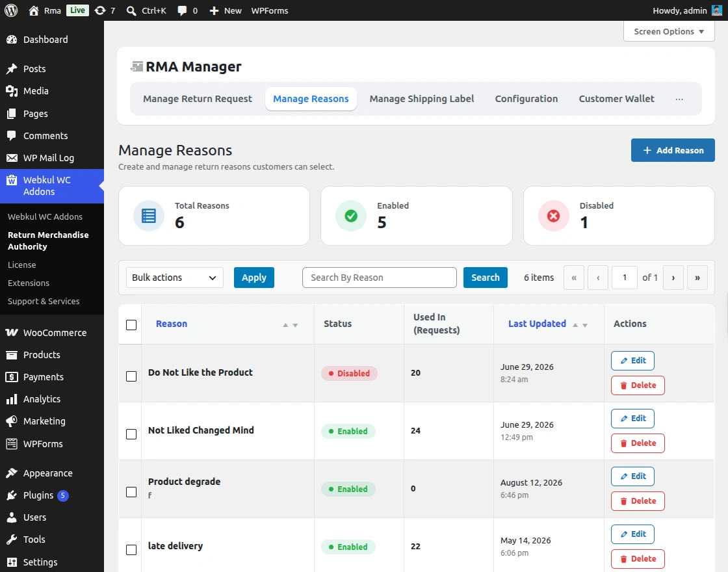Sort the table by Reason column
The width and height of the screenshot is (728, 572).
172,324
